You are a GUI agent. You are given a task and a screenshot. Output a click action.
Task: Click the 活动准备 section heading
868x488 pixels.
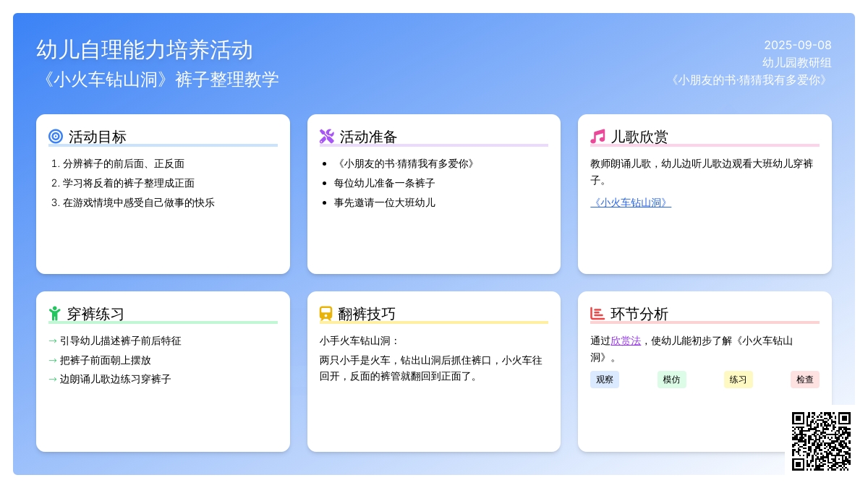(x=369, y=137)
